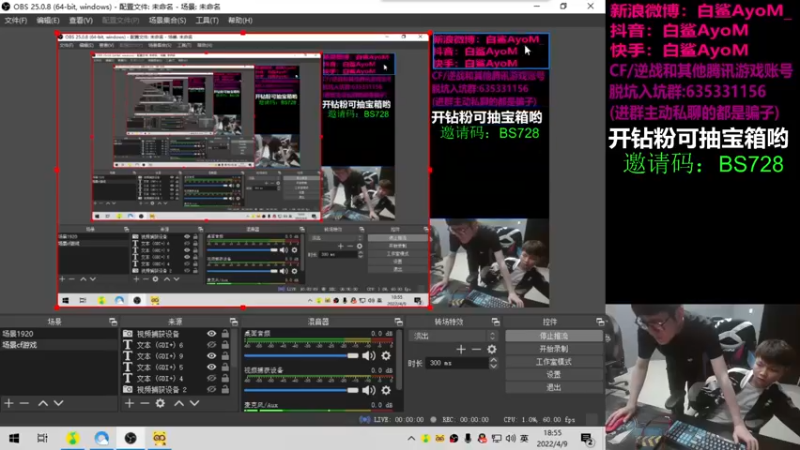Click the mixer panel vertical scrollbar

[398, 360]
